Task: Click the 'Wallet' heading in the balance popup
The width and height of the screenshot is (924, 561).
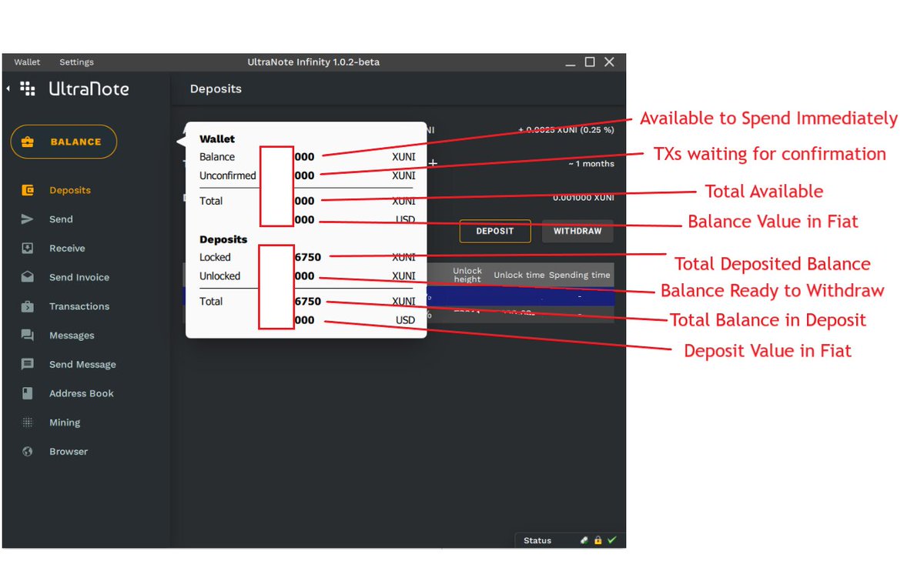Action: click(217, 139)
